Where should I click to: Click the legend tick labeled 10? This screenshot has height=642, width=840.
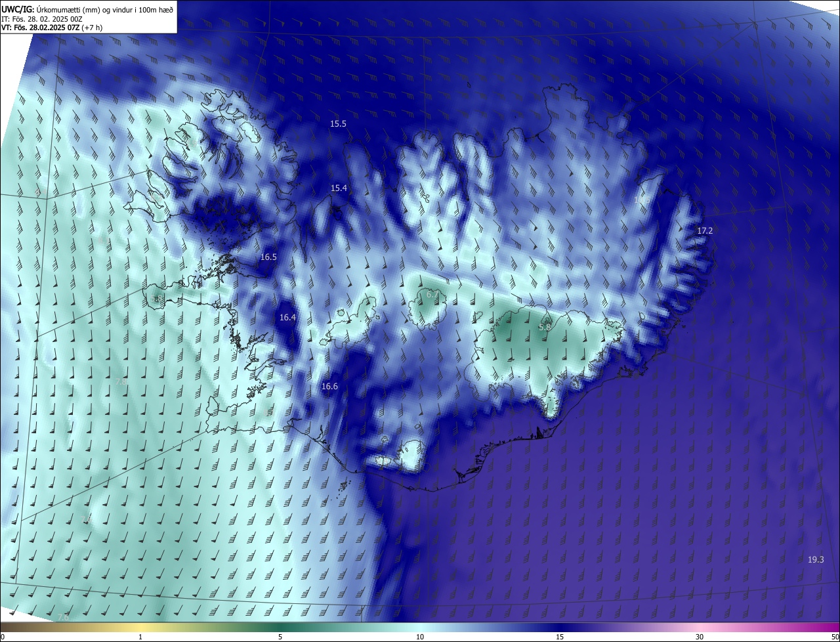pos(420,637)
